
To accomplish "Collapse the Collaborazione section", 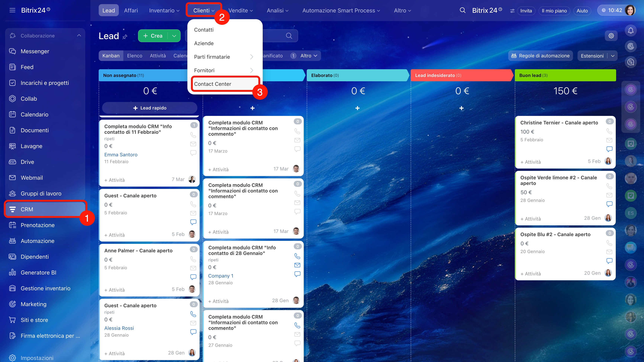I will point(79,36).
